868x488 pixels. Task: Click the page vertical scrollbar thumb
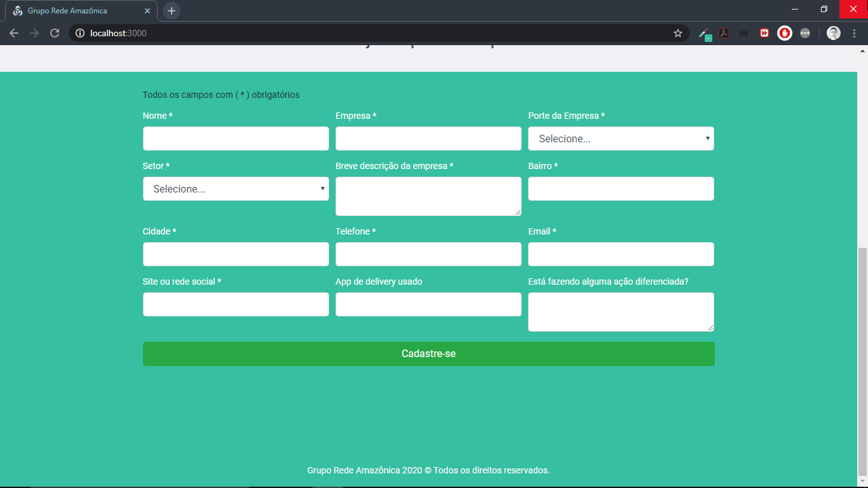pos(862,361)
